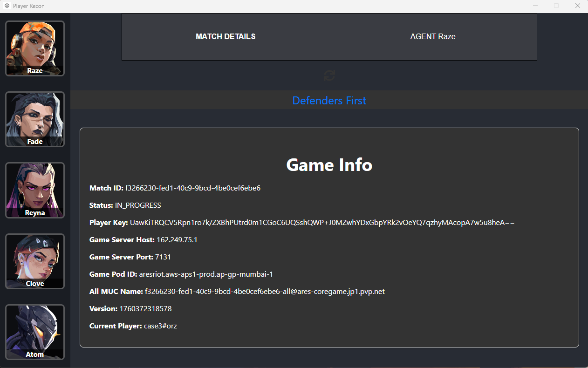Click the Player Recon app icon
This screenshot has height=368, width=588.
[7, 6]
